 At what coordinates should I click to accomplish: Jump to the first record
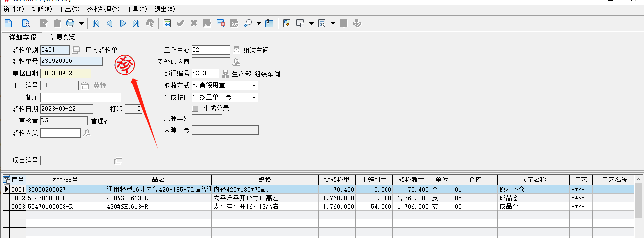pos(96,23)
